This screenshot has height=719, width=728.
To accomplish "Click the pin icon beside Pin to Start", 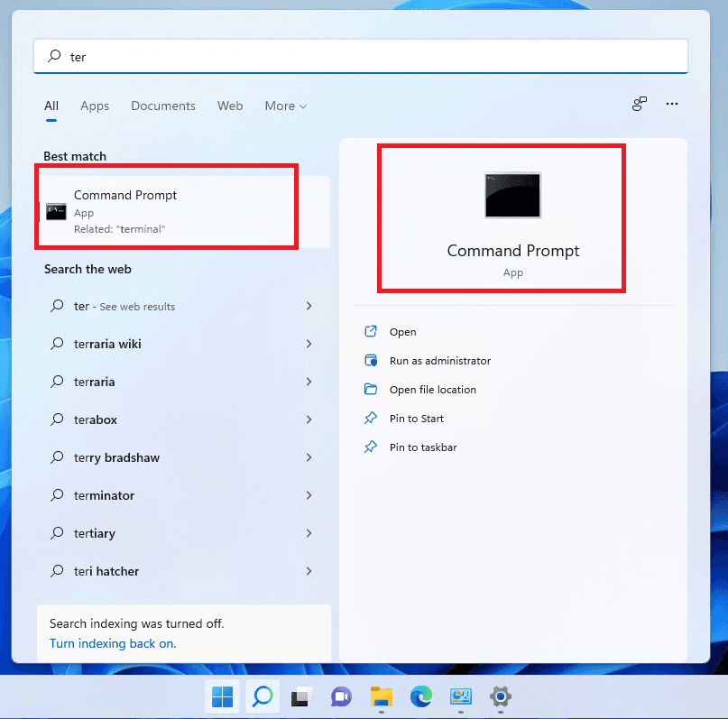I will point(371,419).
